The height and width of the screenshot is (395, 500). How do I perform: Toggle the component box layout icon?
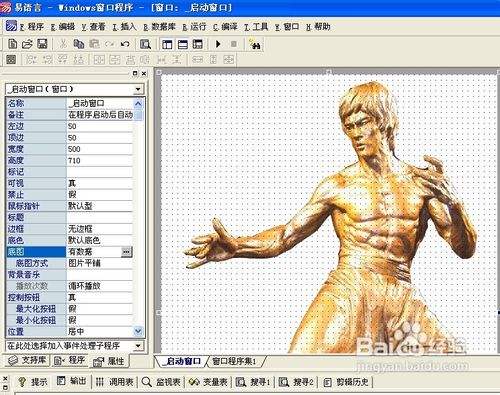(198, 44)
